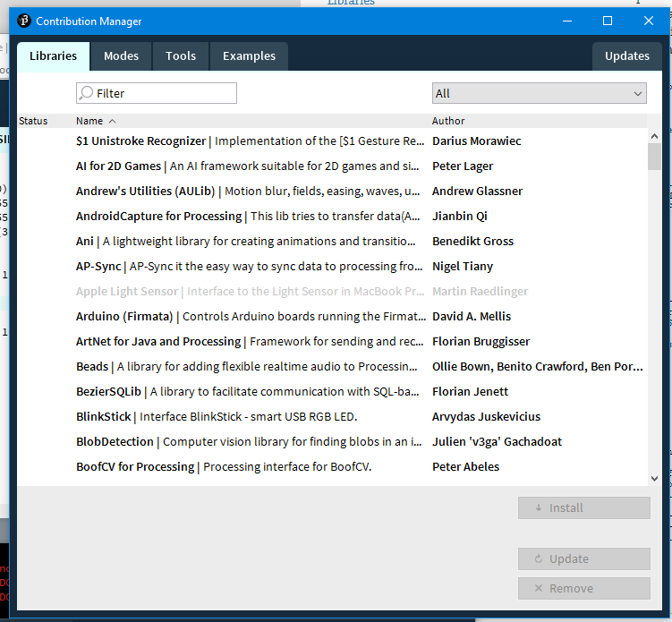Select ArtNet for Java and Processing
This screenshot has width=672, height=622.
332,342
